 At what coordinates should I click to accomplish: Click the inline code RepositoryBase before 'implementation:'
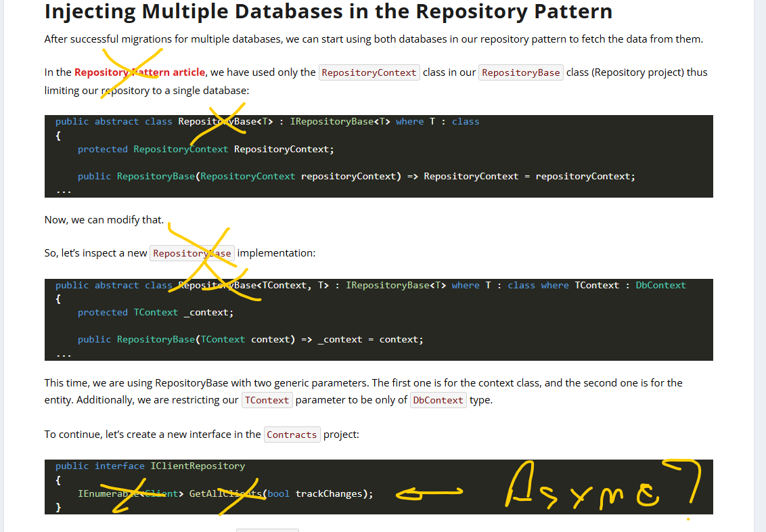192,253
